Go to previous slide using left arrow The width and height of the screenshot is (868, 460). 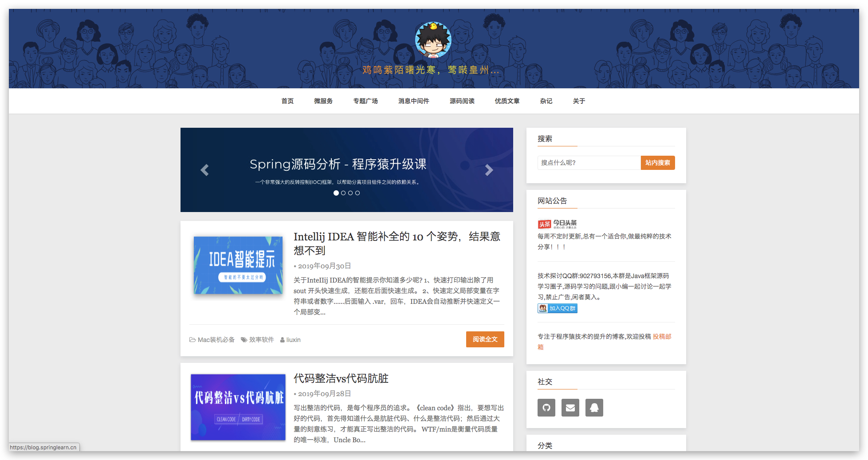pos(204,170)
